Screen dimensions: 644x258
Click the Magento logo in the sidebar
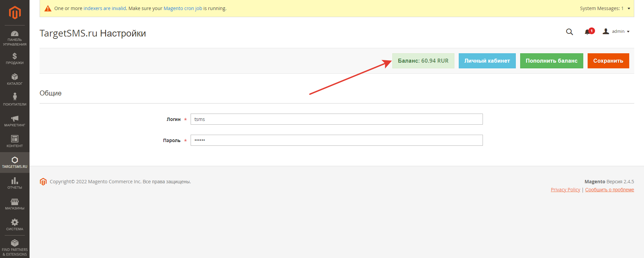coord(15,13)
